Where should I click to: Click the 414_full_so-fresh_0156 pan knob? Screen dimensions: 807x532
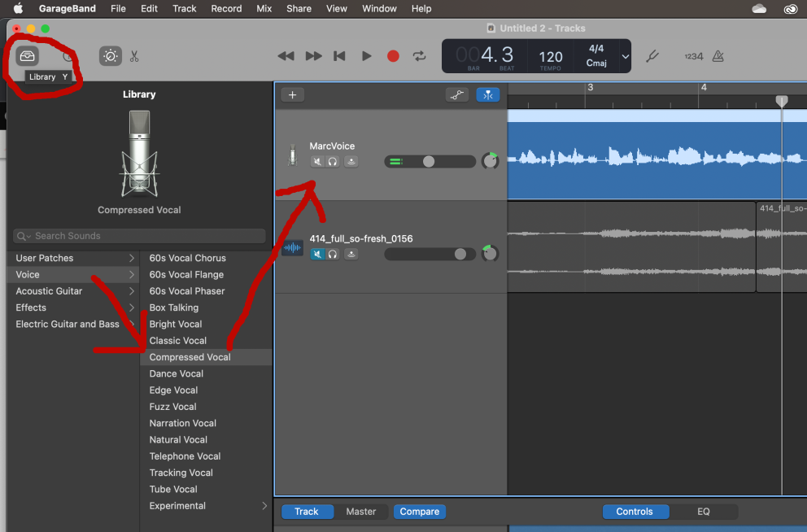(490, 254)
